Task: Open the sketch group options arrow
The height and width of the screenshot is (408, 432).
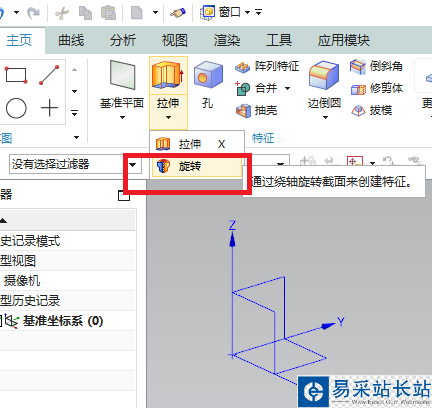Action: click(77, 137)
